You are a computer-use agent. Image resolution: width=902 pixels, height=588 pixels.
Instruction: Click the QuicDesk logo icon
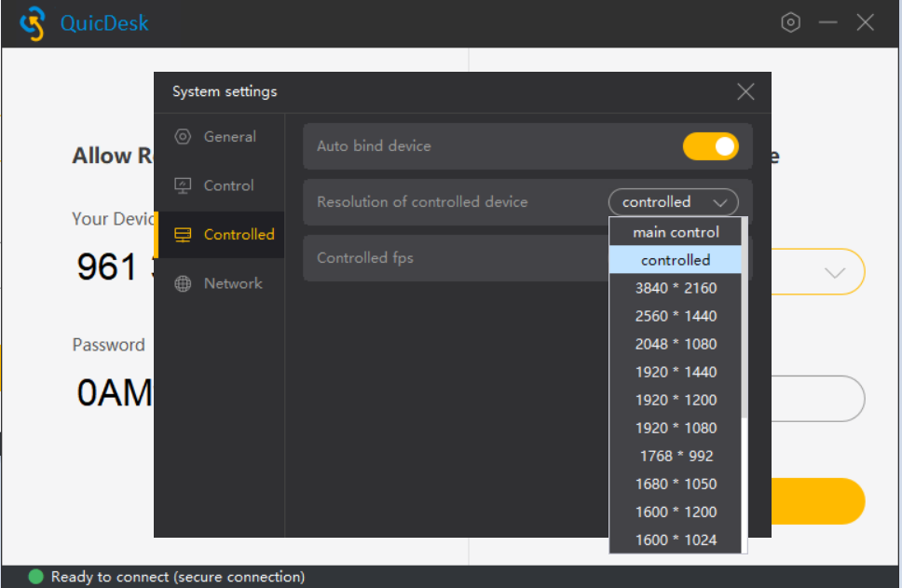click(33, 23)
